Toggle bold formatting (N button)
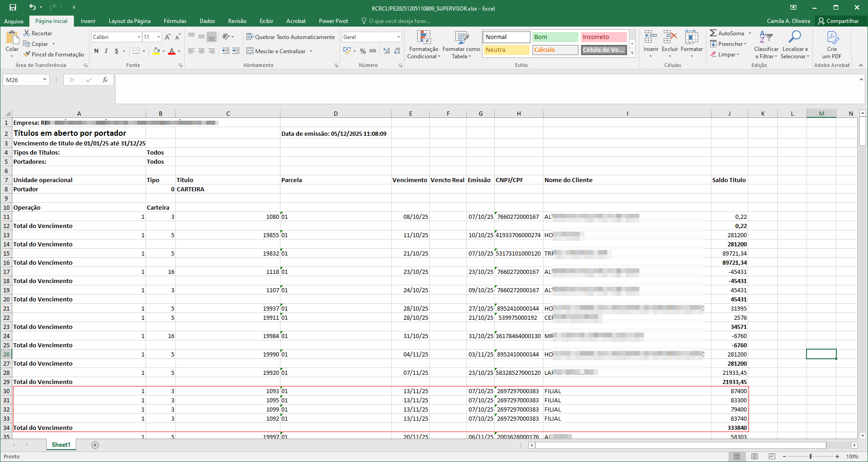Screen dimensions: 868x462 (96, 51)
